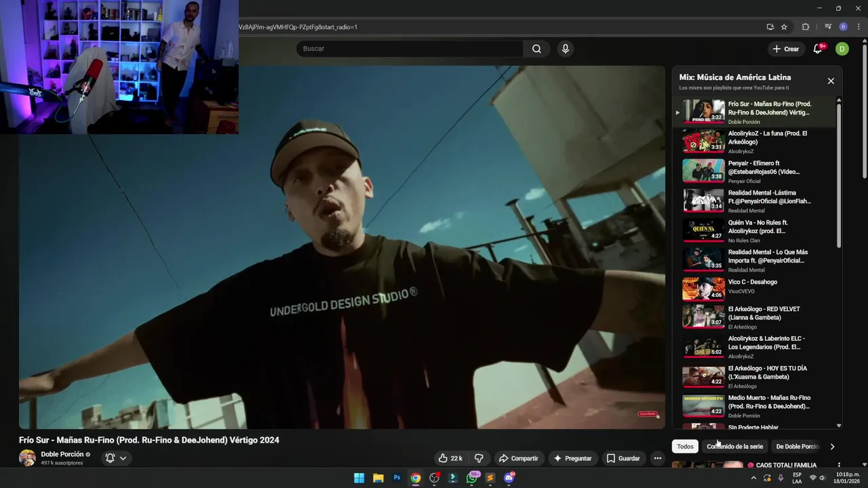Screen dimensions: 868x488
Task: Open CAOS TOTAL! FAMILIA recommended video
Action: (x=785, y=465)
